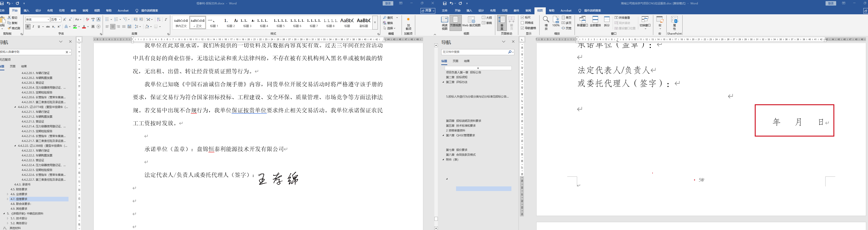The width and height of the screenshot is (868, 230).
Task: Clear all formatting with the eraser icon
Action: [87, 20]
